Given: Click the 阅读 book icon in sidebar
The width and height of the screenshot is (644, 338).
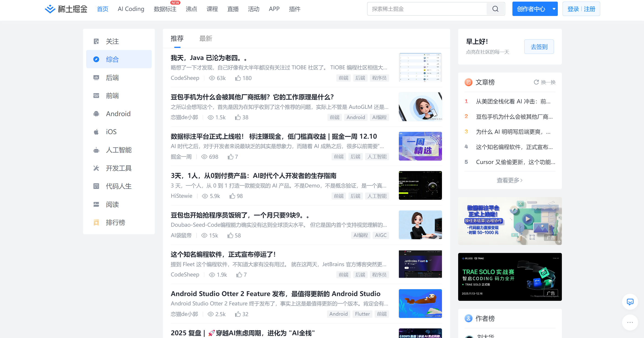Looking at the screenshot, I should click(x=96, y=204).
